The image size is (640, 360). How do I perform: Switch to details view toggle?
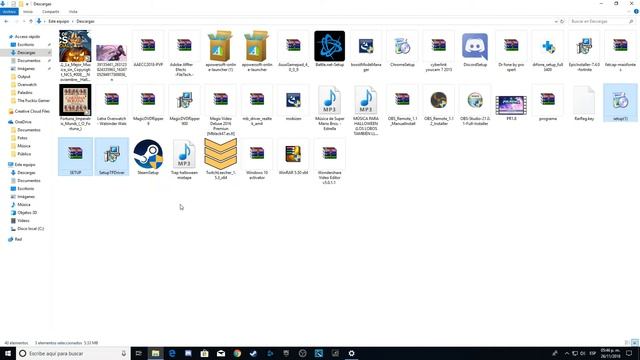[627, 342]
